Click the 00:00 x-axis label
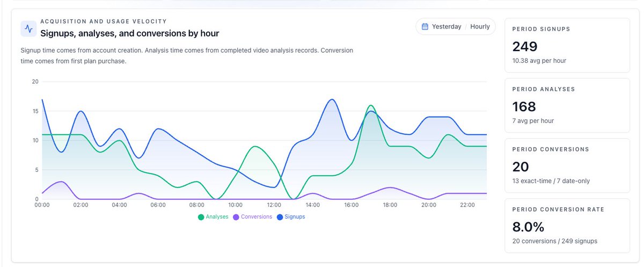 point(42,205)
